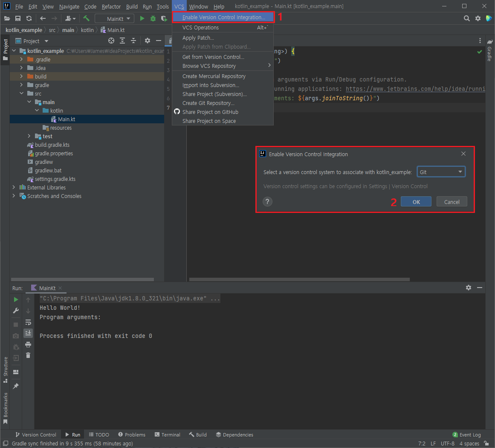Click the Back navigation arrow
This screenshot has height=448, width=495.
43,19
